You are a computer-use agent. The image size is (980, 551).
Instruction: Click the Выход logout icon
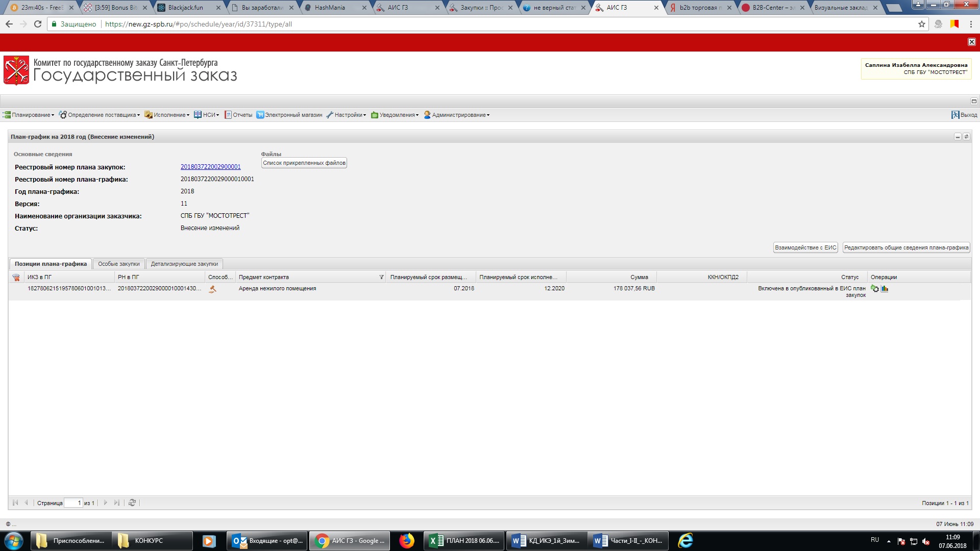(955, 115)
